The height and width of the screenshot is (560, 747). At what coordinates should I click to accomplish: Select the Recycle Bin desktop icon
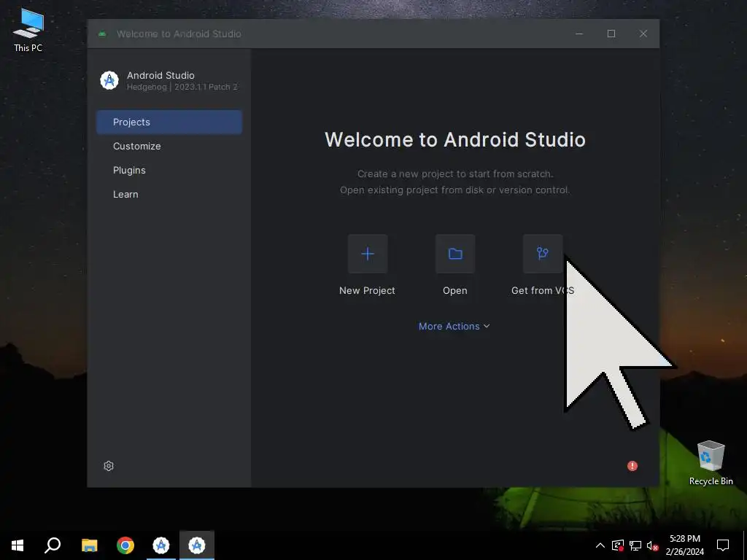pyautogui.click(x=711, y=463)
